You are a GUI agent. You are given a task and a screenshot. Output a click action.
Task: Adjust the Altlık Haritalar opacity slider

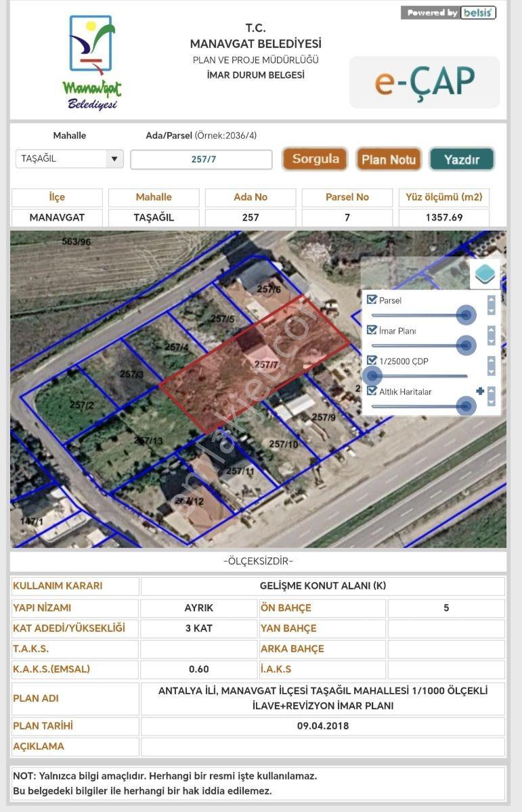(465, 406)
